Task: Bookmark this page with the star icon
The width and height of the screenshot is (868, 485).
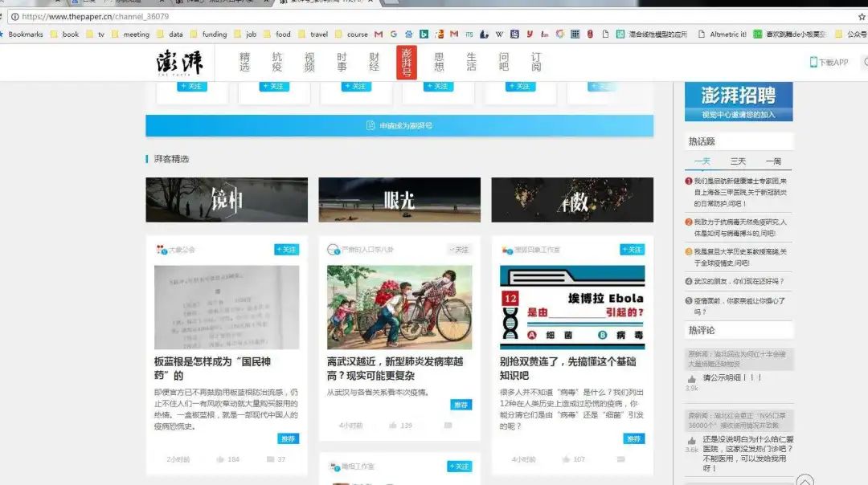Action: (x=862, y=16)
